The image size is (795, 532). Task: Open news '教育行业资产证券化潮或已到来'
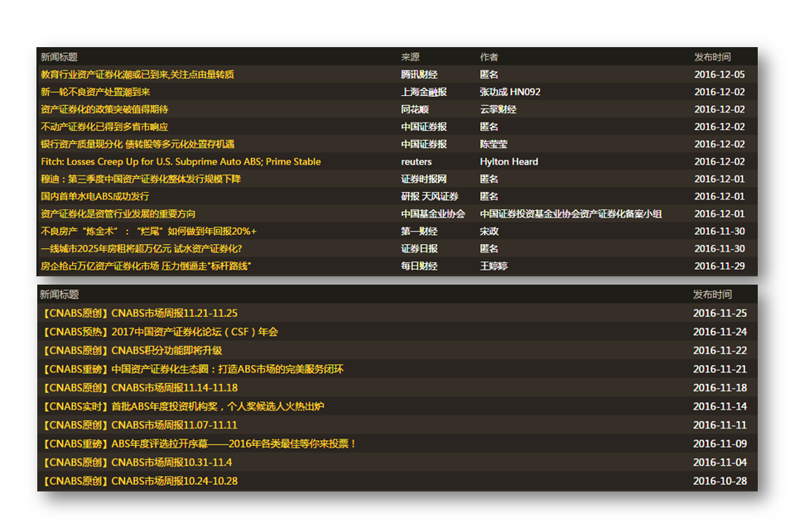[137, 74]
